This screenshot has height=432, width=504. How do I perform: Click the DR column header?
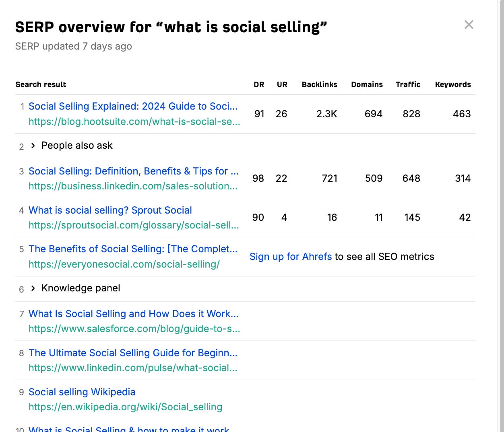tap(259, 85)
